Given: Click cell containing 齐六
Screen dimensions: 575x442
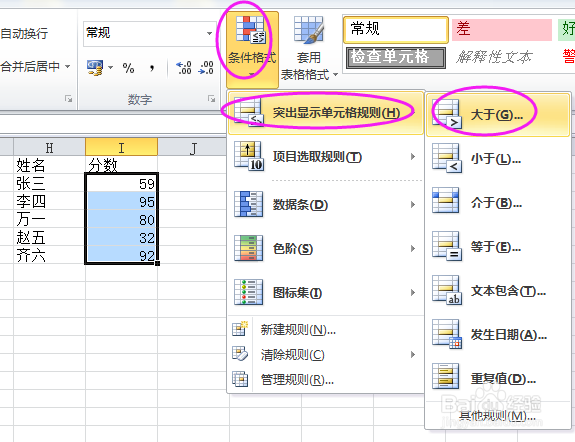Looking at the screenshot, I should (50, 255).
